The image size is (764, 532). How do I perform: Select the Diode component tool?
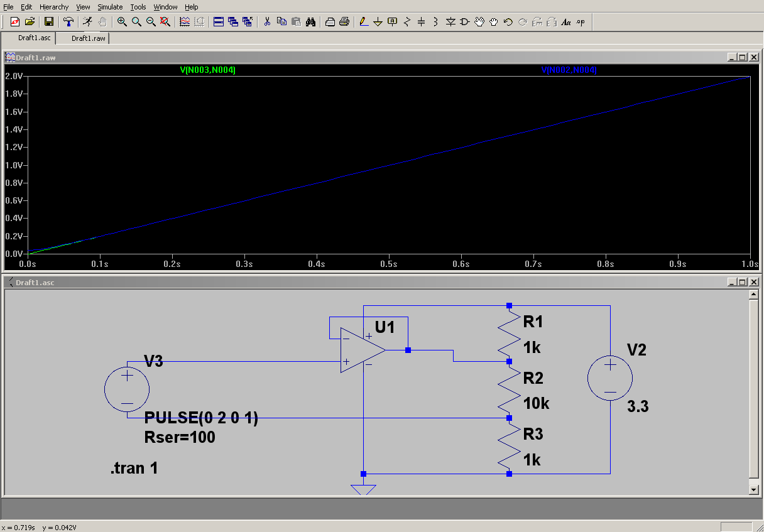click(x=450, y=22)
